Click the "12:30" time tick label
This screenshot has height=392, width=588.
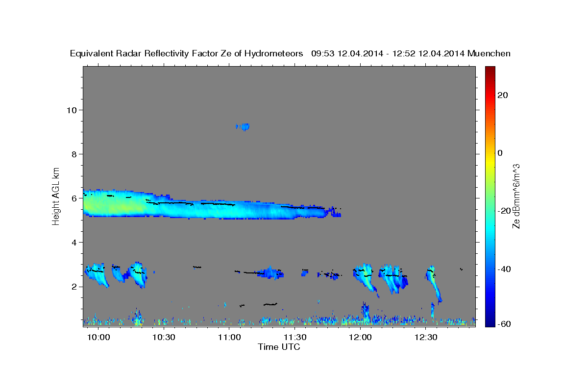(x=426, y=338)
